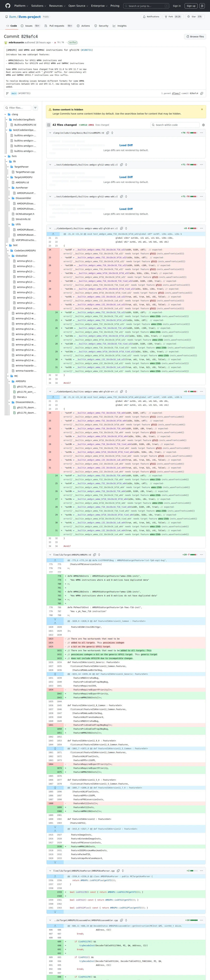Switch to the Security tab
The width and height of the screenshot is (210, 980).
click(x=101, y=26)
